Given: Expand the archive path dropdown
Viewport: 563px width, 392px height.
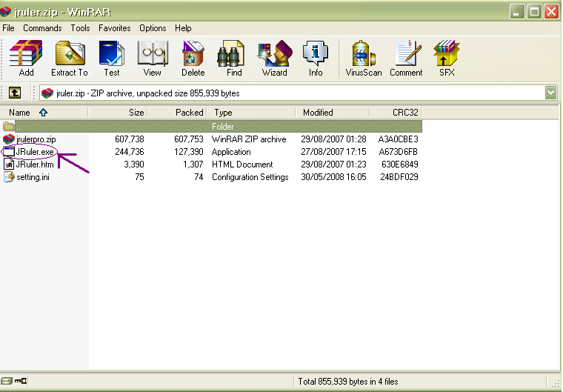Looking at the screenshot, I should 551,93.
